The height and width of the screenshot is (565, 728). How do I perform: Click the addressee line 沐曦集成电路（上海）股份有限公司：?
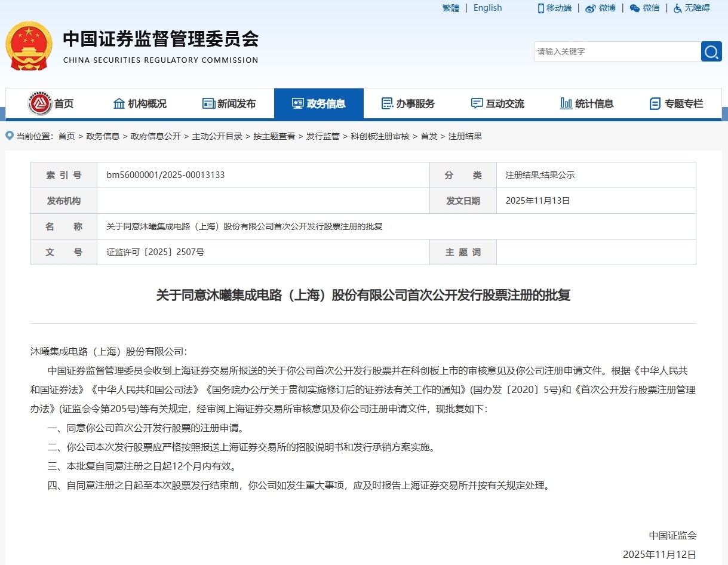pos(109,351)
